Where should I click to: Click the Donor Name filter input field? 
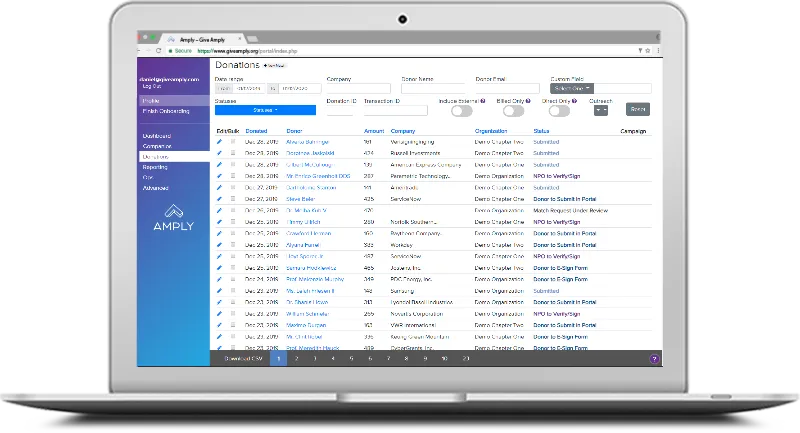tap(433, 88)
